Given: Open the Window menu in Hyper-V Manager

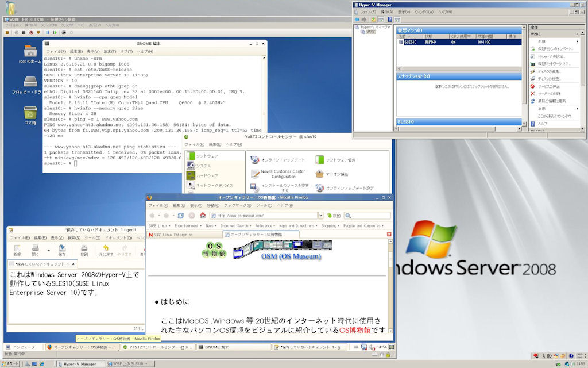Looking at the screenshot, I should point(424,12).
